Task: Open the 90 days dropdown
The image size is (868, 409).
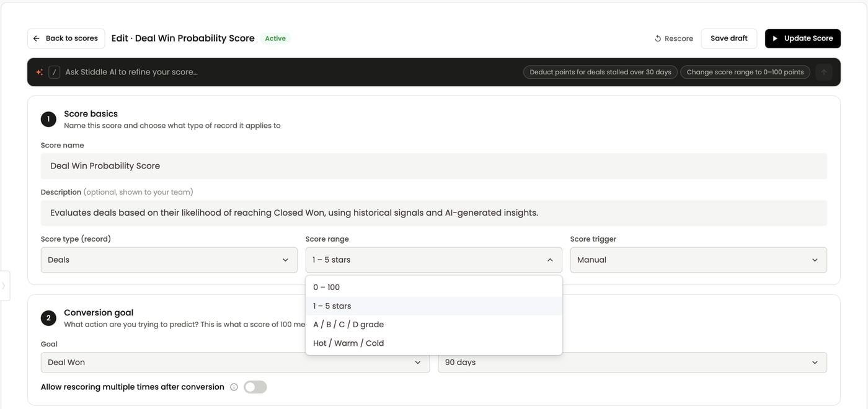Action: pos(632,363)
